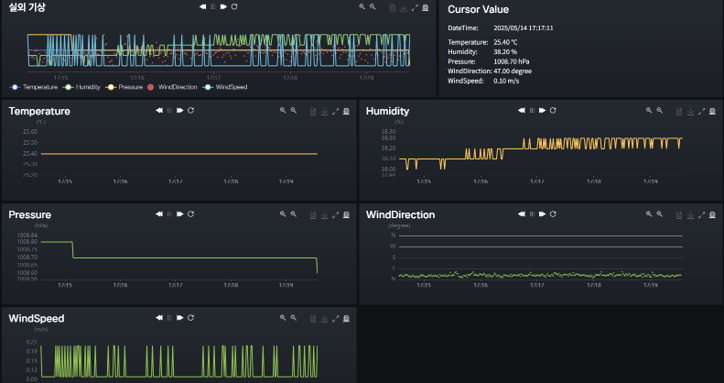Select the DateTime value 2025/05/14 17:17:11
Screen dimensions: 724x383
(x=523, y=28)
